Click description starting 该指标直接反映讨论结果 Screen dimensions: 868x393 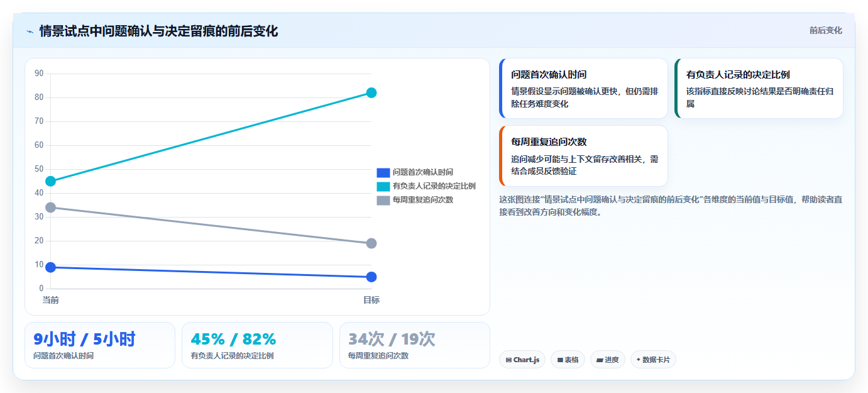pos(760,97)
